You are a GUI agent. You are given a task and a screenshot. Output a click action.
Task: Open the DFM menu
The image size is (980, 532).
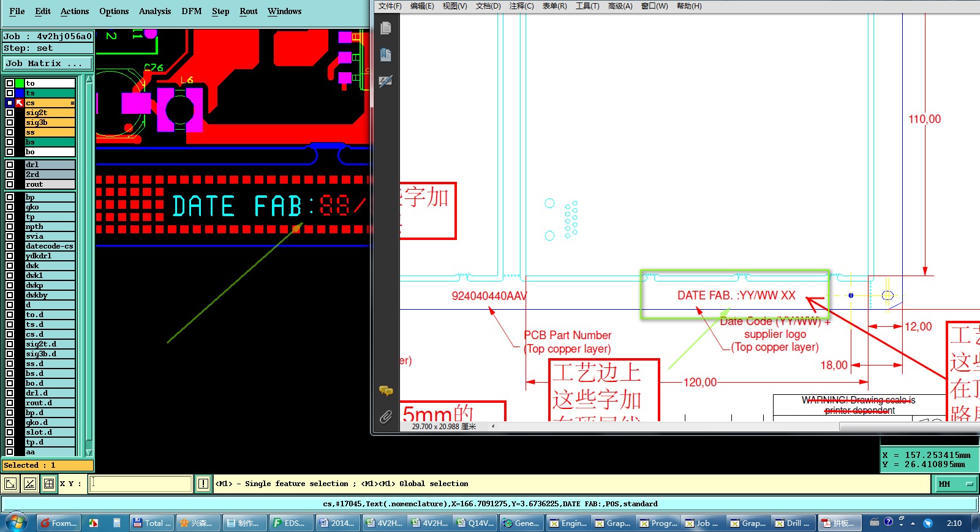tap(192, 11)
